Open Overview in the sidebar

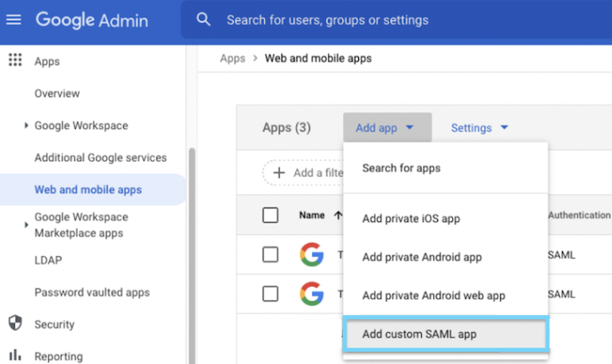pos(57,93)
